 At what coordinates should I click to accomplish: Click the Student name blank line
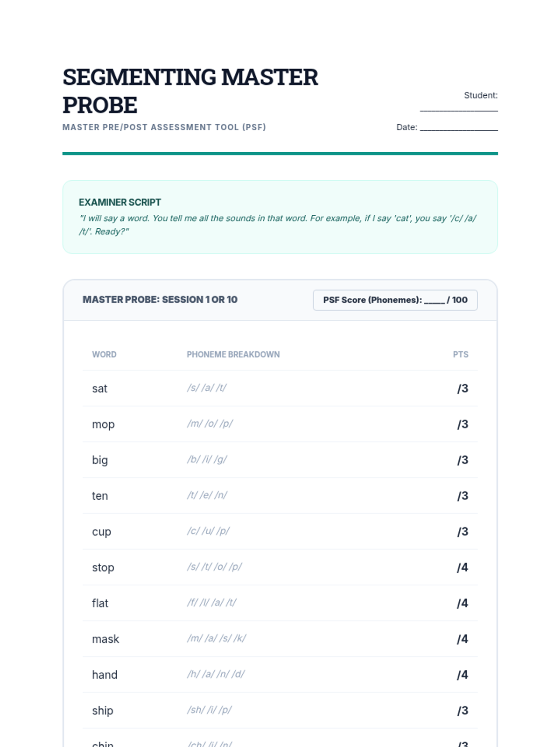459,107
